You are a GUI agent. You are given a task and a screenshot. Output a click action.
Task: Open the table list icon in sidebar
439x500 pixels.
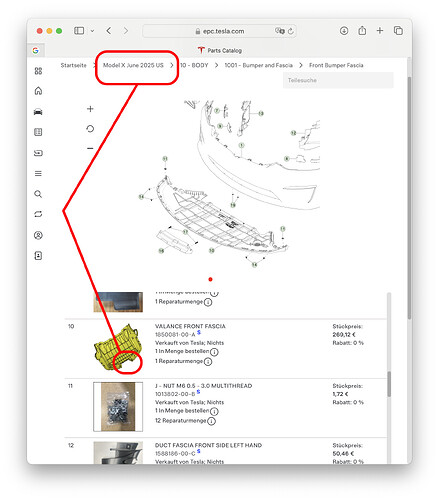38,132
